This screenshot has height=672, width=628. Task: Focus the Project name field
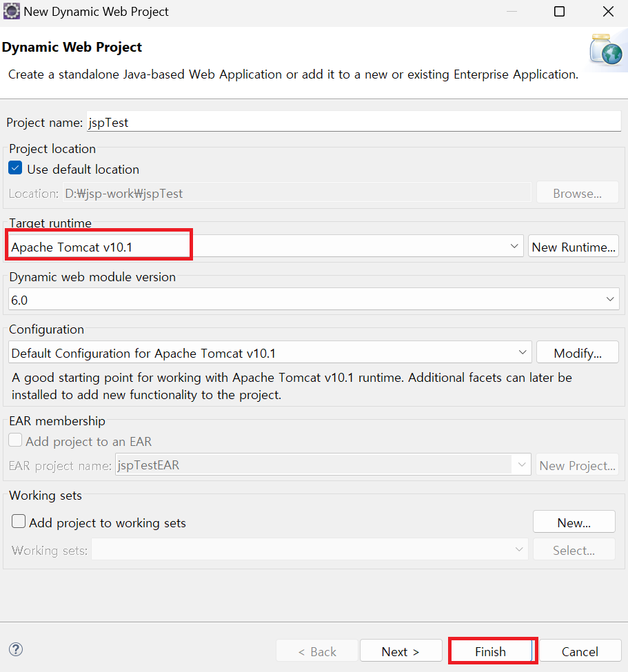pos(354,122)
